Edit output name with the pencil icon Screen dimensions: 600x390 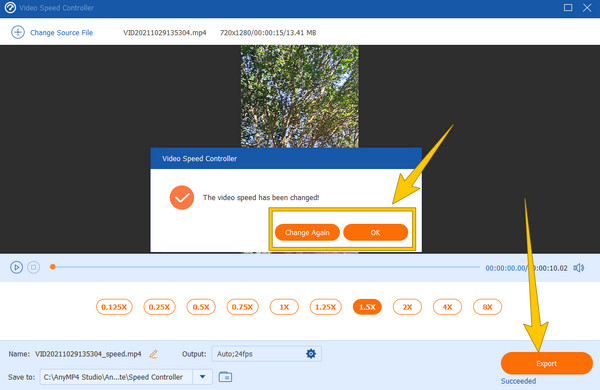click(x=153, y=354)
